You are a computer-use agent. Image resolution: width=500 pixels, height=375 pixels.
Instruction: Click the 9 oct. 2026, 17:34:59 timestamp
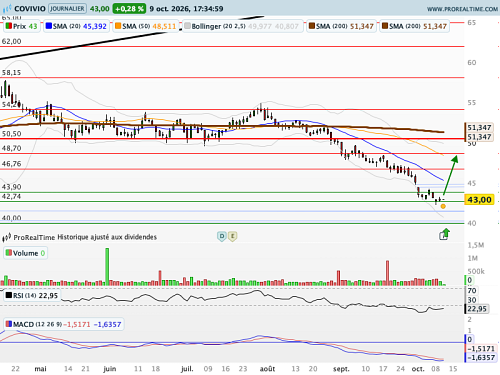(x=186, y=9)
